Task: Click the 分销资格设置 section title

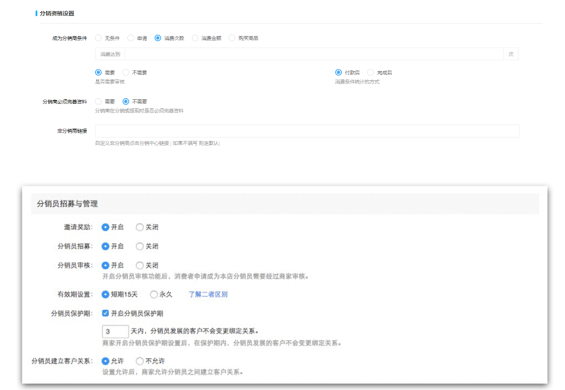Action: coord(57,13)
